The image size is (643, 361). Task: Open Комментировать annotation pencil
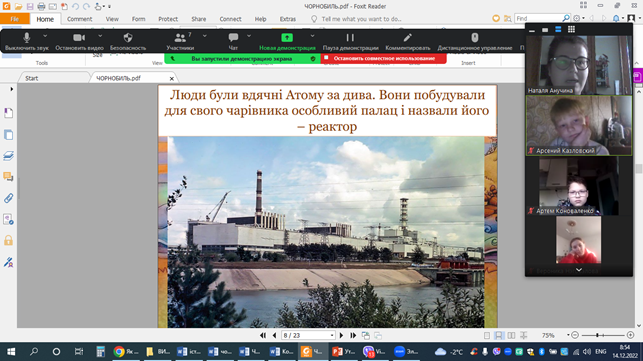[x=408, y=41]
